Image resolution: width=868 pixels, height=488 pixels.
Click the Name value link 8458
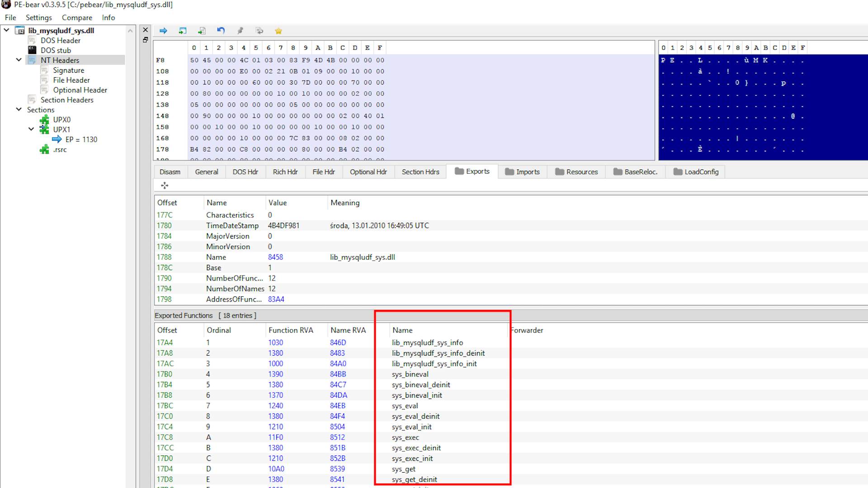(275, 257)
